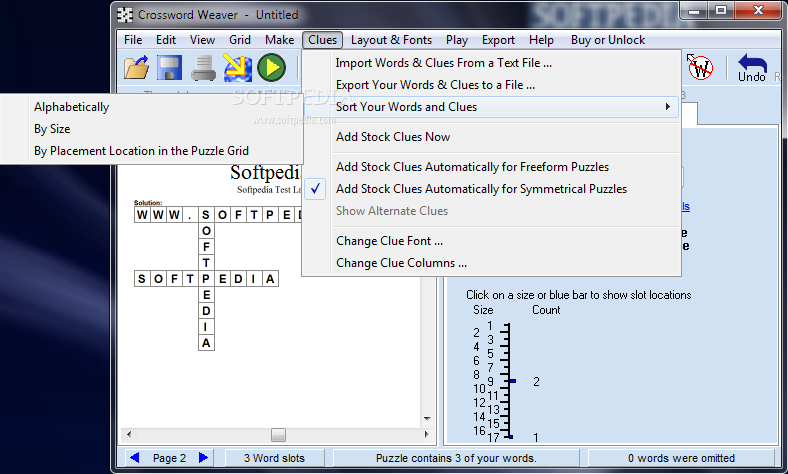The width and height of the screenshot is (788, 474).
Task: Click the Undo arrow icon
Action: tap(752, 68)
